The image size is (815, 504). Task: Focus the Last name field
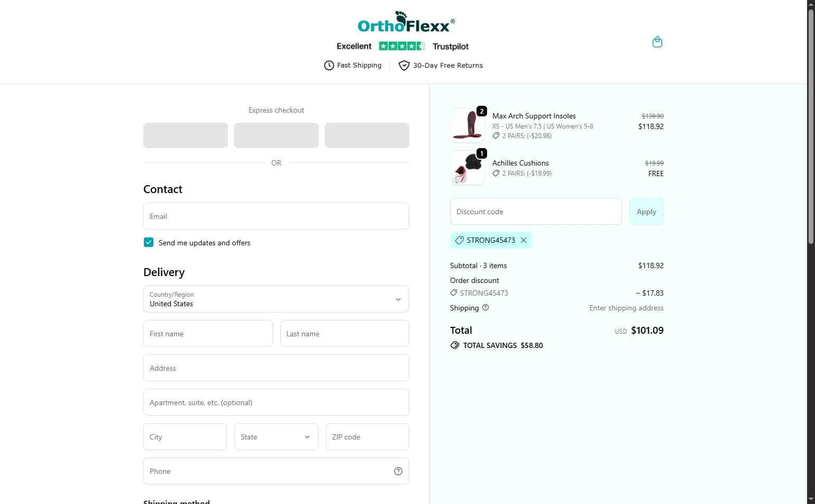pos(345,334)
